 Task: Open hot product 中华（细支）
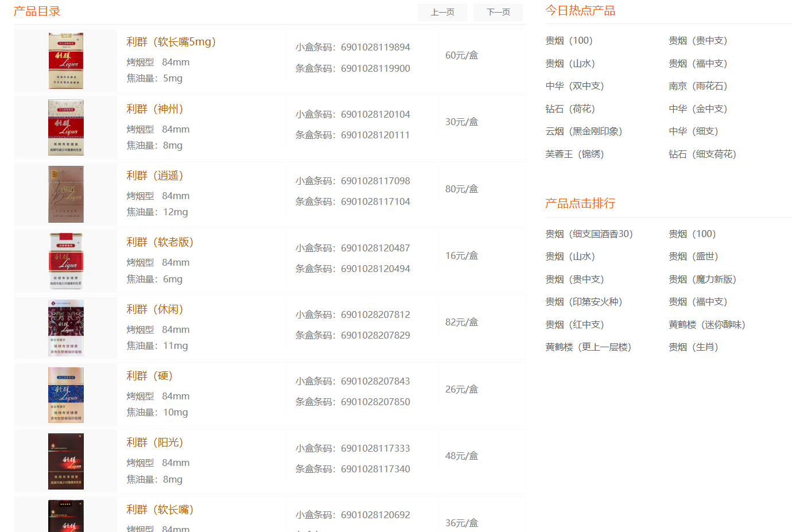tap(693, 131)
